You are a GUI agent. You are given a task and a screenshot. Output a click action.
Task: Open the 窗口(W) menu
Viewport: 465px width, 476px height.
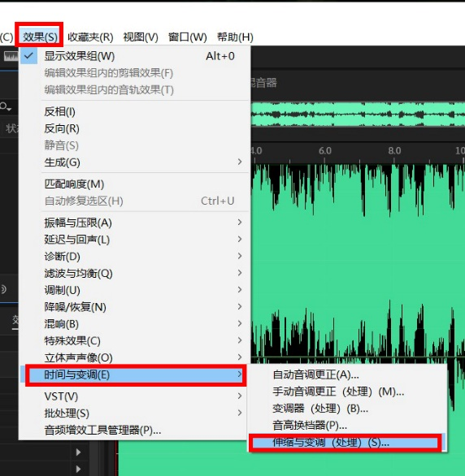coord(188,37)
